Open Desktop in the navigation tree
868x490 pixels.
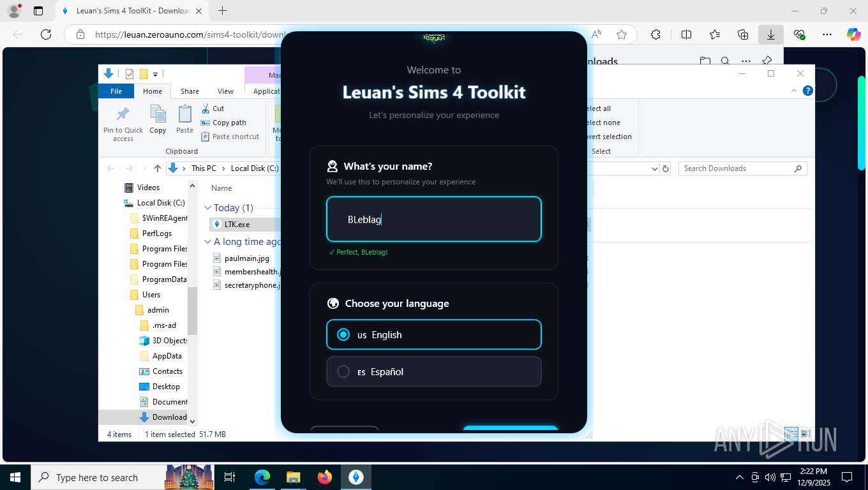(x=160, y=387)
